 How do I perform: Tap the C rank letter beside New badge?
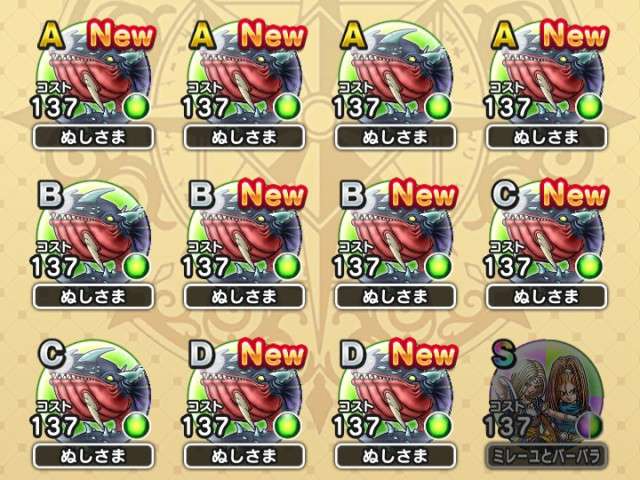coord(504,194)
